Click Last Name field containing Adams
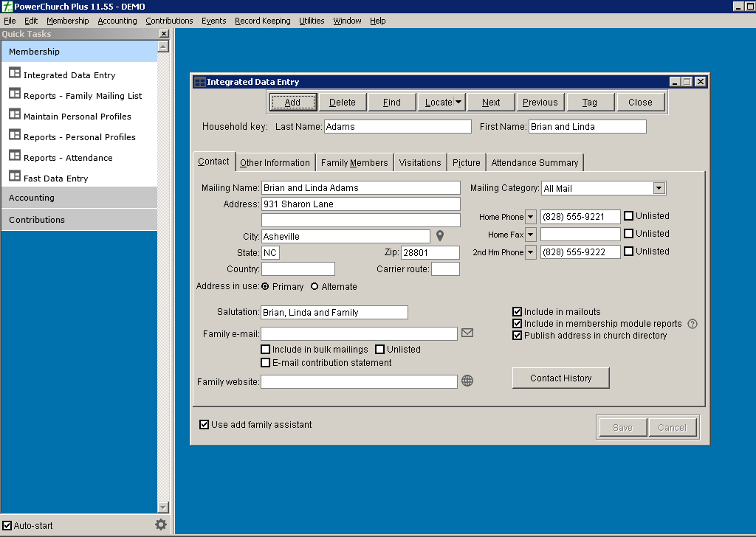This screenshot has width=756, height=537. coord(398,127)
